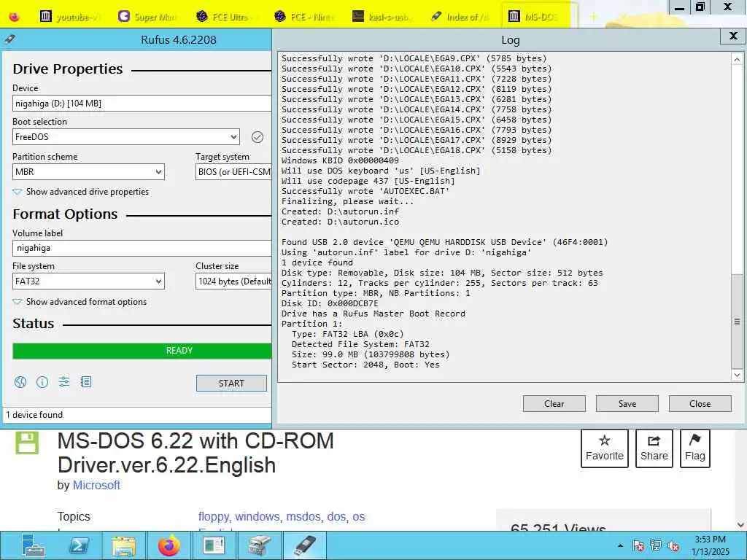Open the Rufus about info icon

pyautogui.click(x=42, y=382)
